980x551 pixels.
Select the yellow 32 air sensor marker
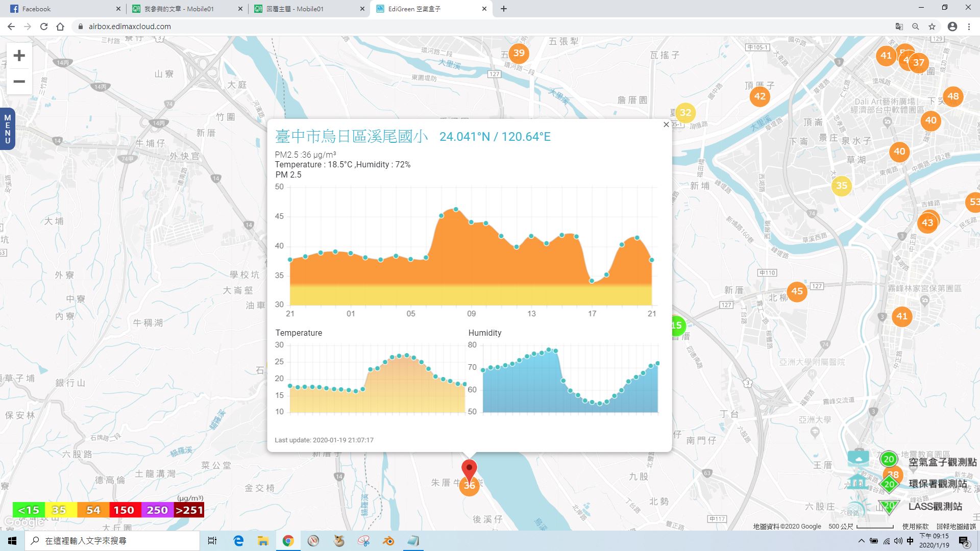685,113
